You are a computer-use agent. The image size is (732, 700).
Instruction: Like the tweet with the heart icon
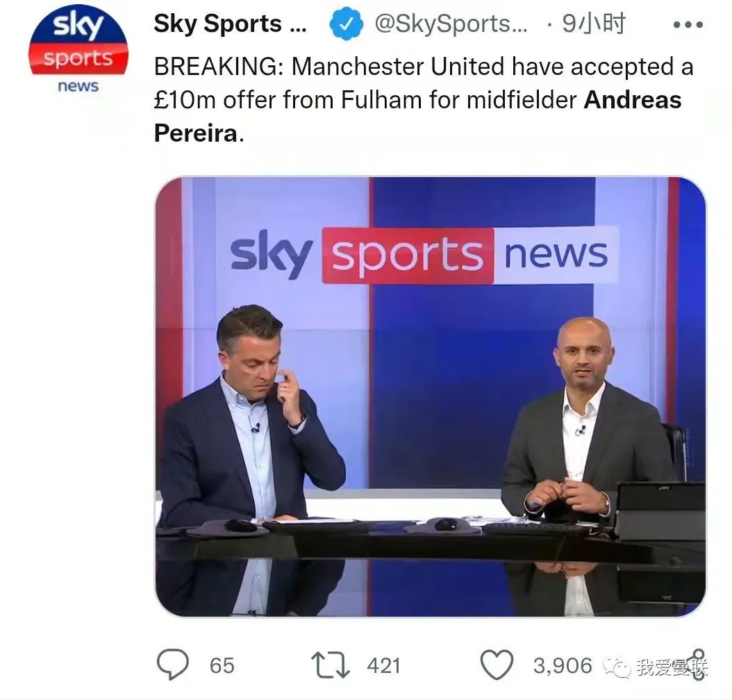tap(497, 665)
